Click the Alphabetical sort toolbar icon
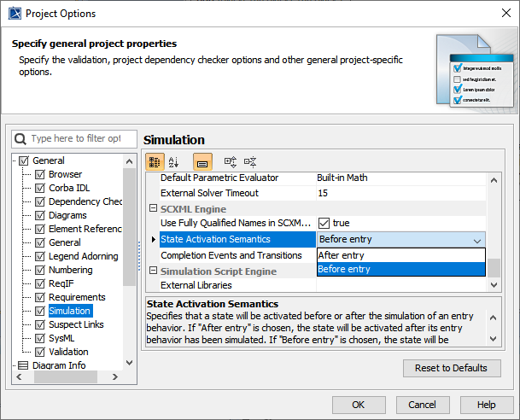 click(174, 161)
